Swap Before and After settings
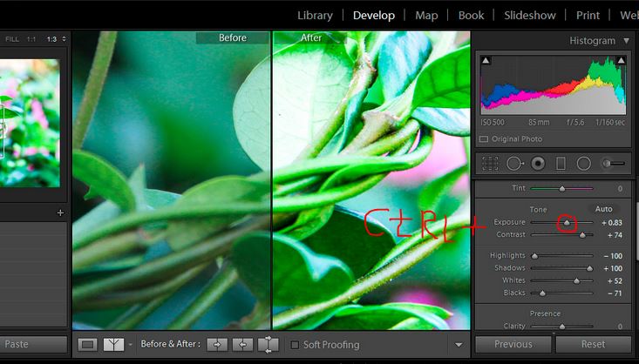The height and width of the screenshot is (364, 639). [x=269, y=344]
